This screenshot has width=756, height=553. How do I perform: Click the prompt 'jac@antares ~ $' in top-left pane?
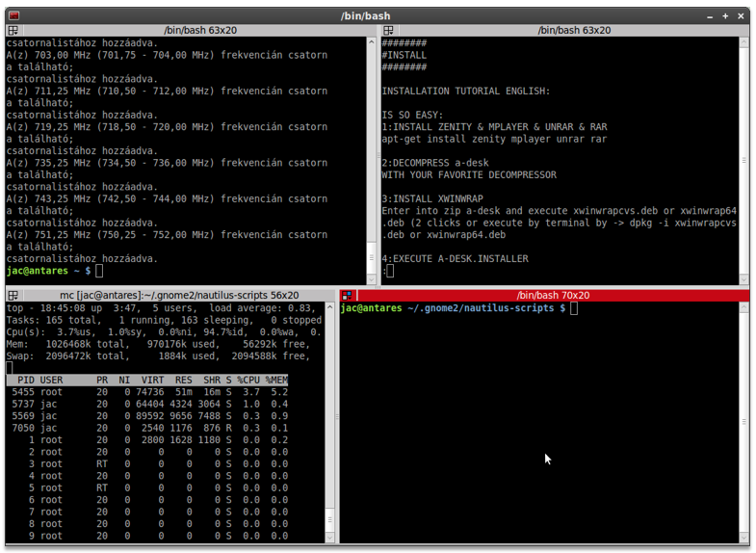click(48, 271)
